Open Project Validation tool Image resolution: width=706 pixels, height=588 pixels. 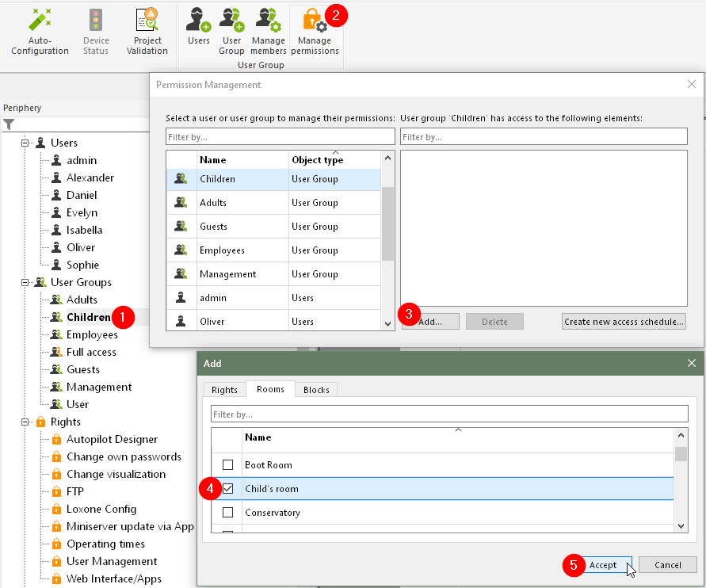(x=147, y=21)
